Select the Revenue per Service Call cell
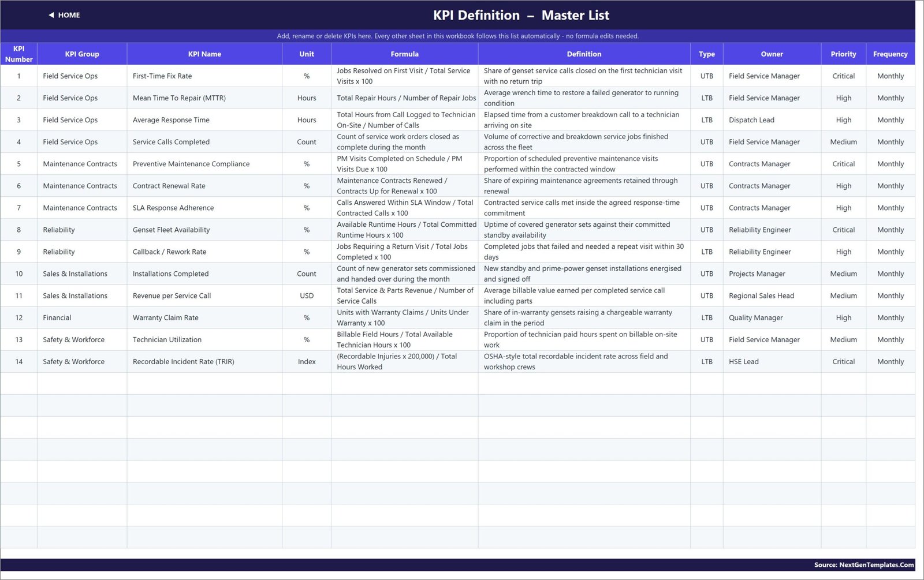Screen dimensions: 924x580 point(204,295)
